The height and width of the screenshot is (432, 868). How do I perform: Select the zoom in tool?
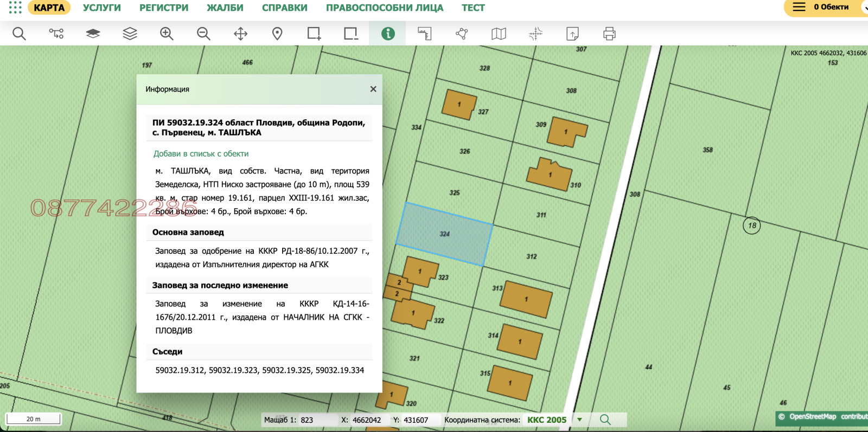tap(167, 34)
